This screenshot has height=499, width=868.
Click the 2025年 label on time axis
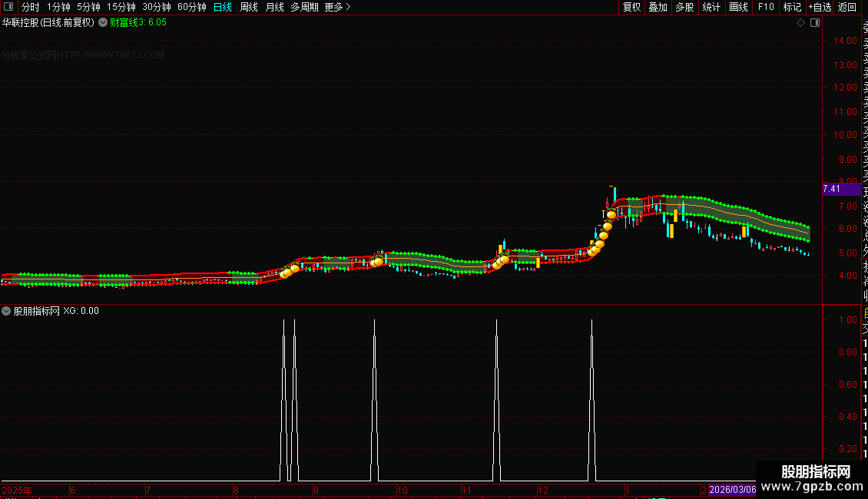click(x=17, y=490)
